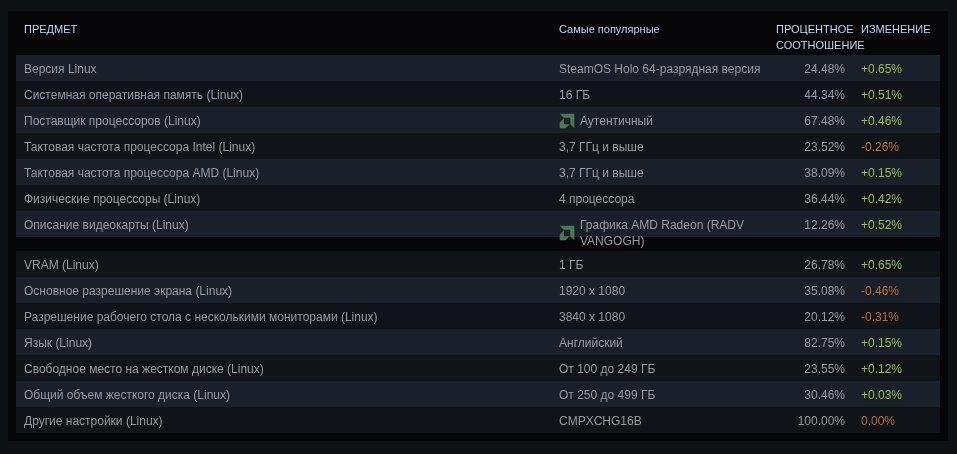This screenshot has height=454, width=957.
Task: Click the ИЗМЕНЕНИЕ column header
Action: click(895, 29)
